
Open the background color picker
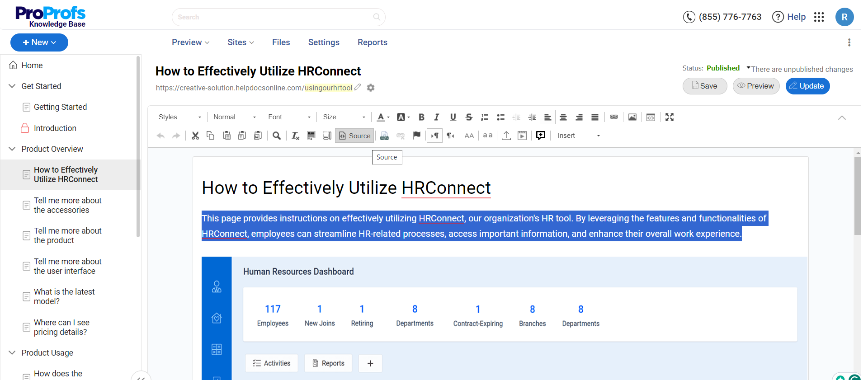(x=403, y=117)
